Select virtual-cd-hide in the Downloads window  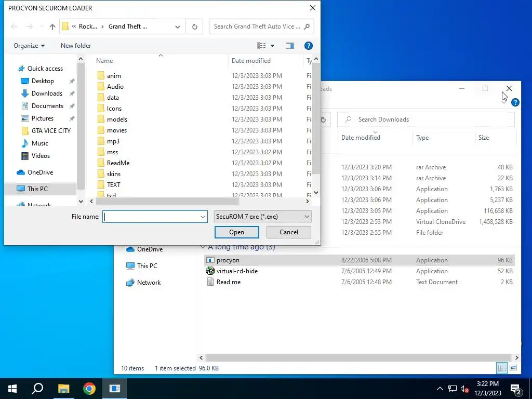click(237, 271)
